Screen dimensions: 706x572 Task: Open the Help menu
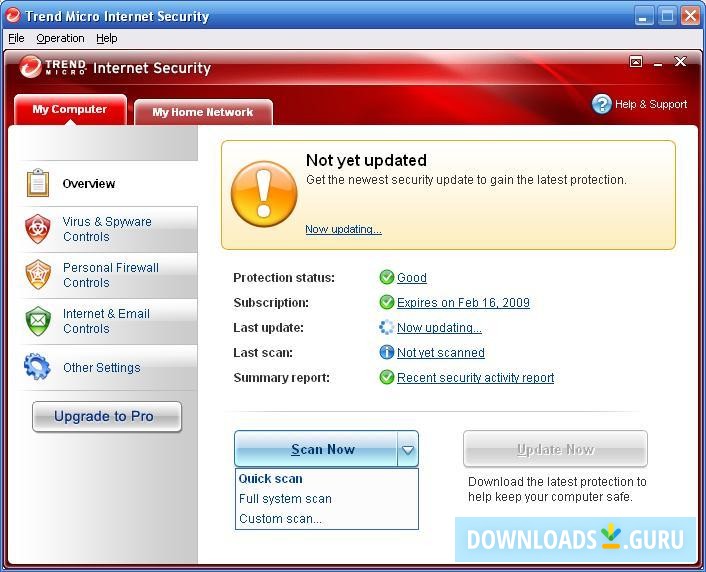point(107,38)
